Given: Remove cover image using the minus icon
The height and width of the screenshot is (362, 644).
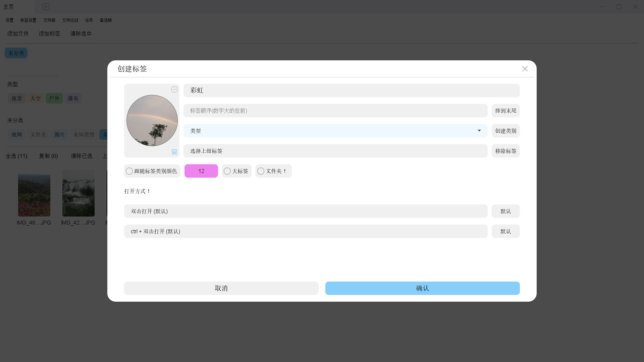Looking at the screenshot, I should 174,89.
